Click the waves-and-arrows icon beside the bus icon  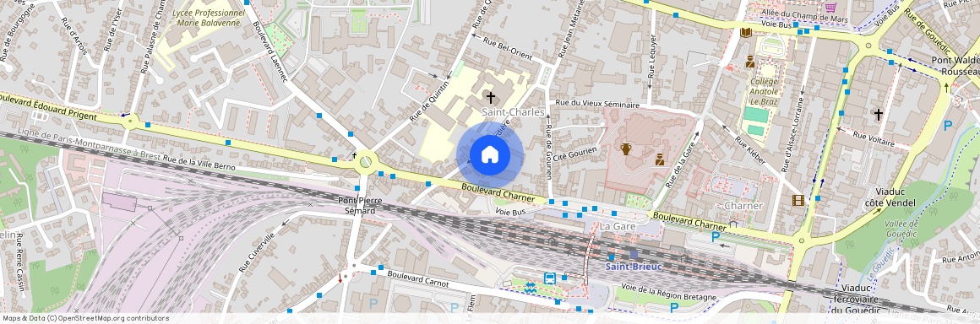pyautogui.click(x=530, y=287)
